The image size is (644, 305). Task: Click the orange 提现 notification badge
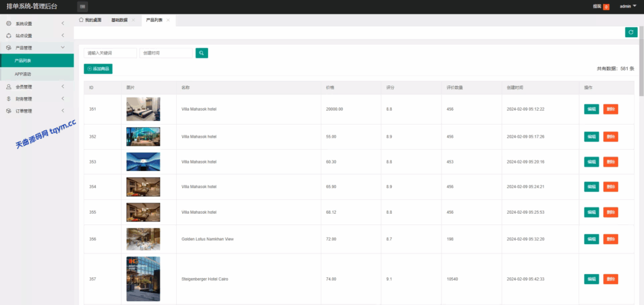pyautogui.click(x=606, y=6)
